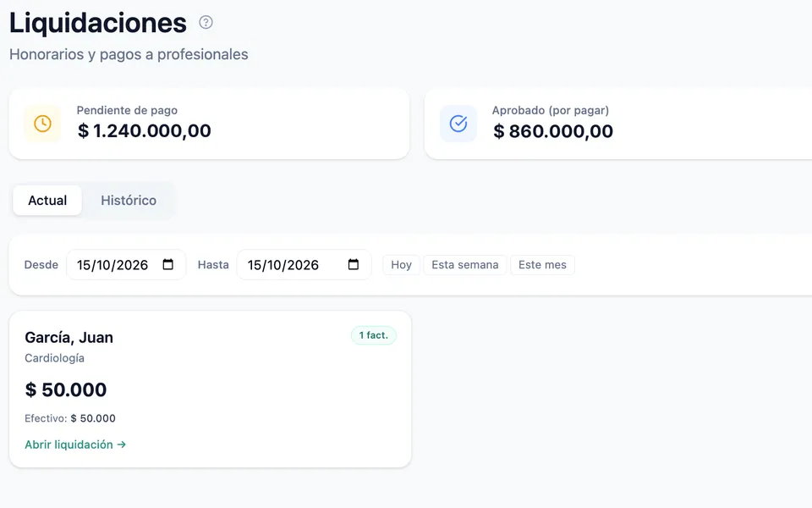Image resolution: width=812 pixels, height=508 pixels.
Task: Click the Pendiente de pago summary card
Action: point(209,124)
